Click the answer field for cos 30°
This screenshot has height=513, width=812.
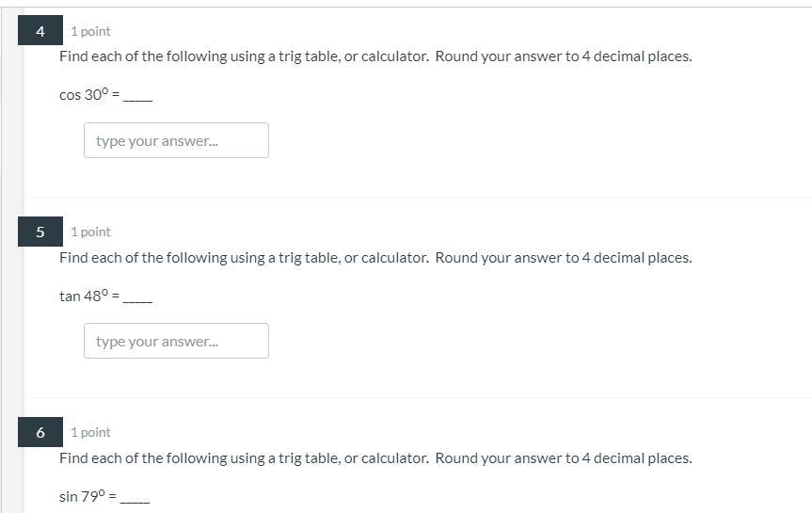[x=176, y=140]
